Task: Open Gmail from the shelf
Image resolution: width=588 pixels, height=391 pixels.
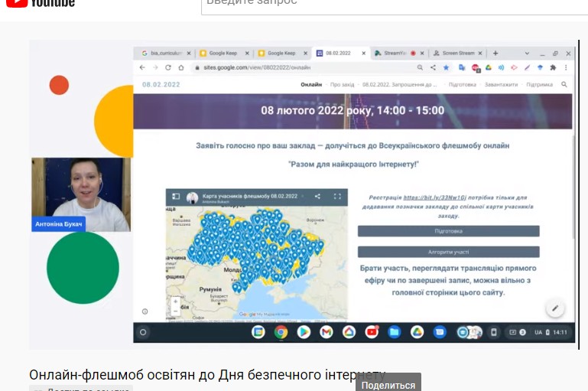Action: 326,332
